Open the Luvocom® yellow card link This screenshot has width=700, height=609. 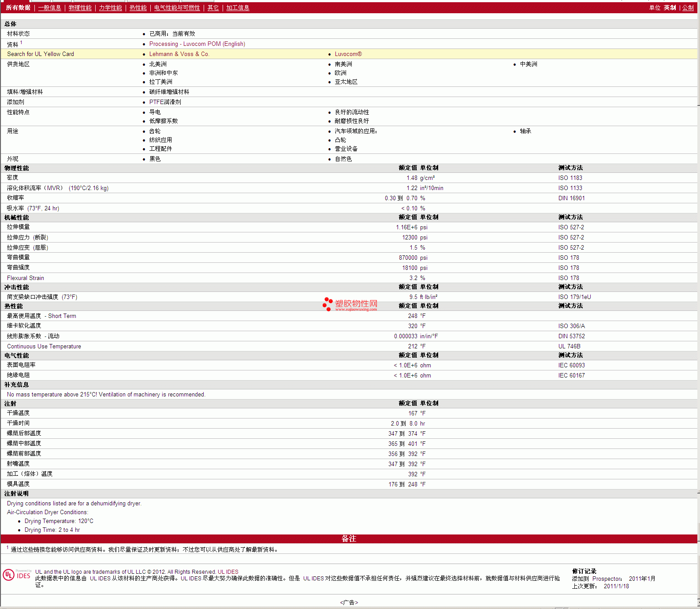point(348,54)
